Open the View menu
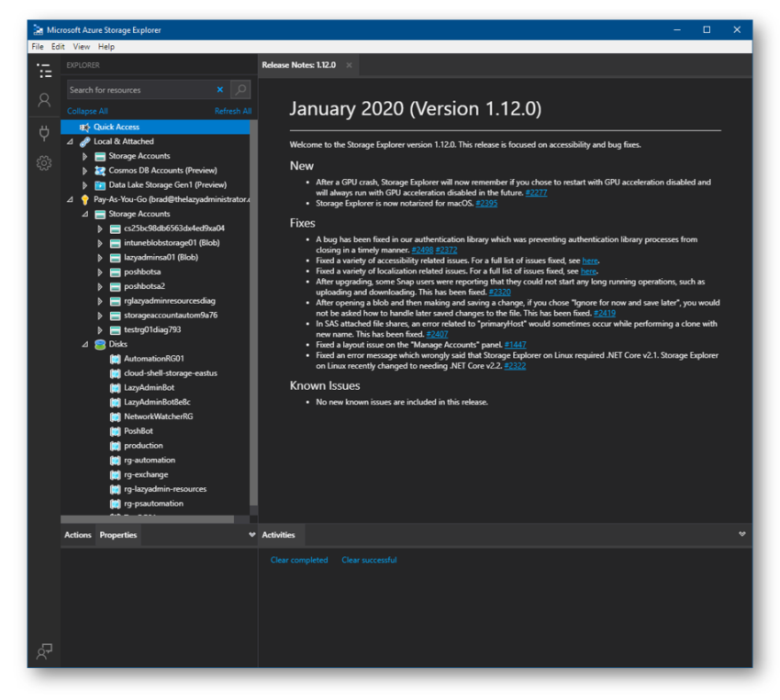Viewport: 780px width, 700px height. click(82, 47)
